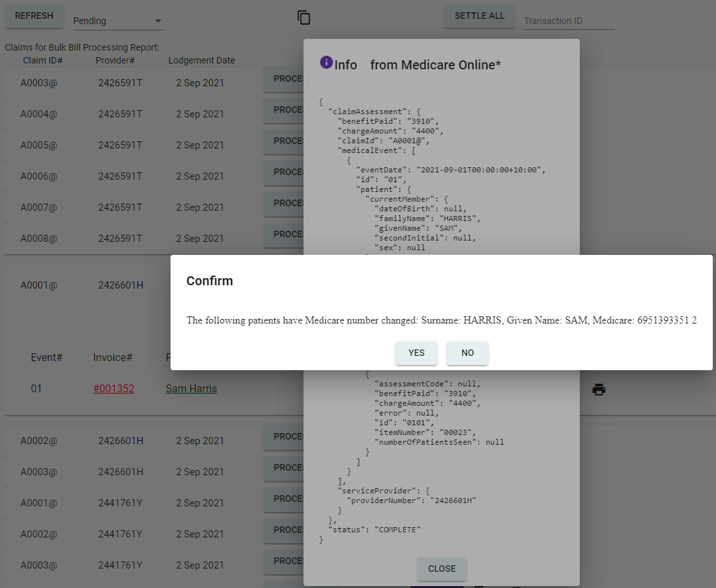Image resolution: width=716 pixels, height=588 pixels.
Task: Click PROCESS button for claim A0008@ 2426591T
Action: click(x=283, y=234)
